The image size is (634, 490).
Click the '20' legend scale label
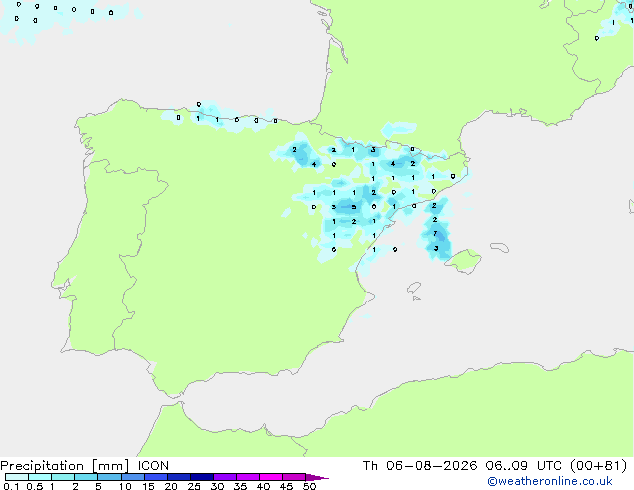171,486
